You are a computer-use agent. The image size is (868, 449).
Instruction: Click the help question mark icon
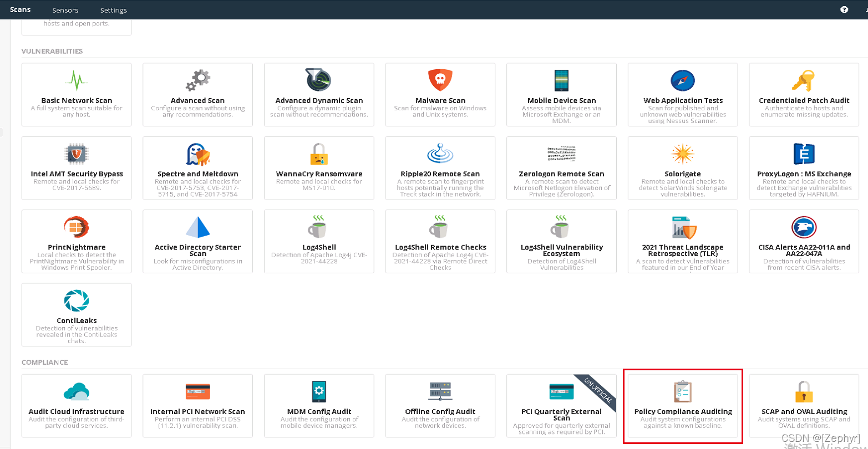click(x=844, y=9)
